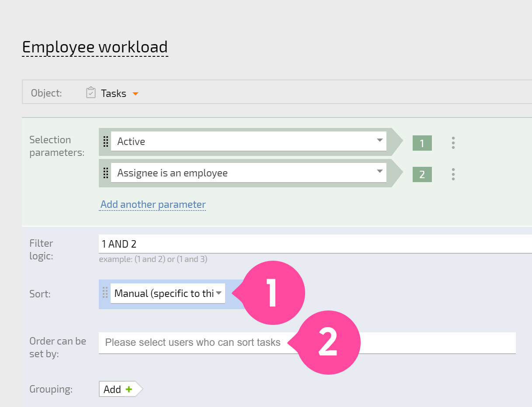This screenshot has width=532, height=407.
Task: Click the Tasks object label
Action: pos(114,93)
